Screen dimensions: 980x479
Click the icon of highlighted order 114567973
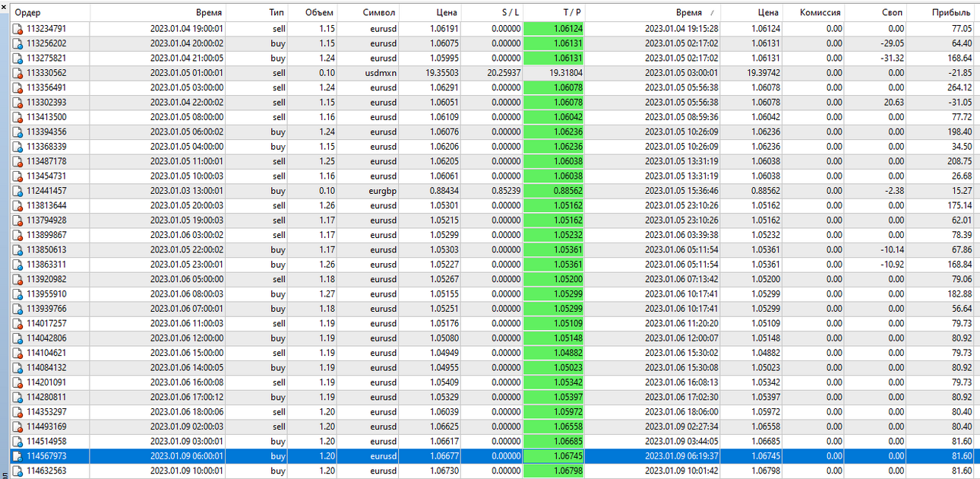[x=17, y=456]
